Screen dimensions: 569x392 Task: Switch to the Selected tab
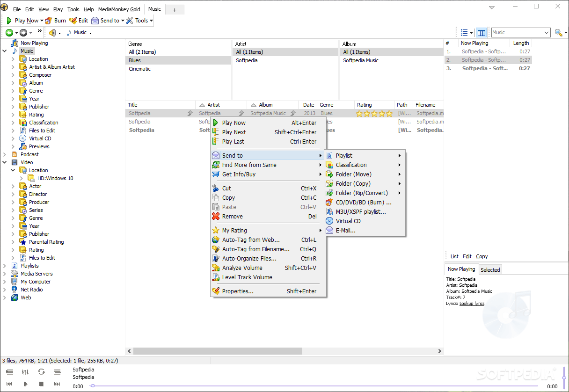click(x=490, y=269)
